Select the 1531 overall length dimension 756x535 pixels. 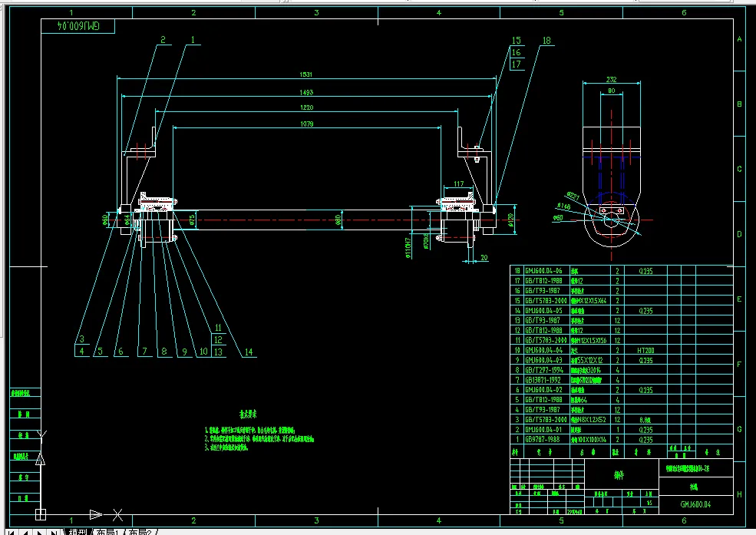pyautogui.click(x=306, y=74)
